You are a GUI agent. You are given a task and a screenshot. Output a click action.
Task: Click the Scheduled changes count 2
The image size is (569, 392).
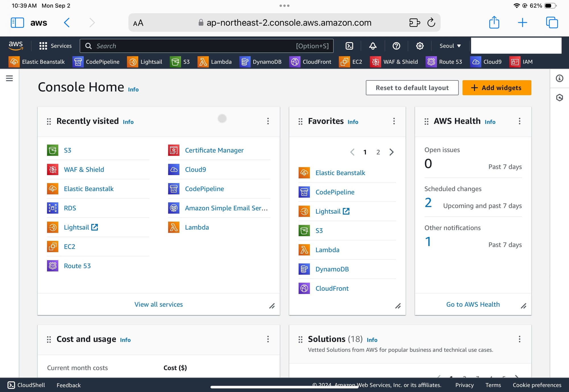point(428,203)
